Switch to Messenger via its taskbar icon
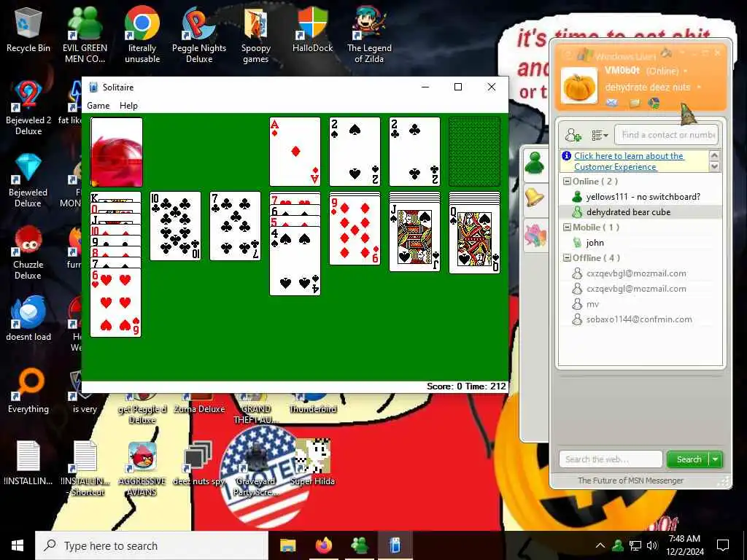 (x=359, y=545)
